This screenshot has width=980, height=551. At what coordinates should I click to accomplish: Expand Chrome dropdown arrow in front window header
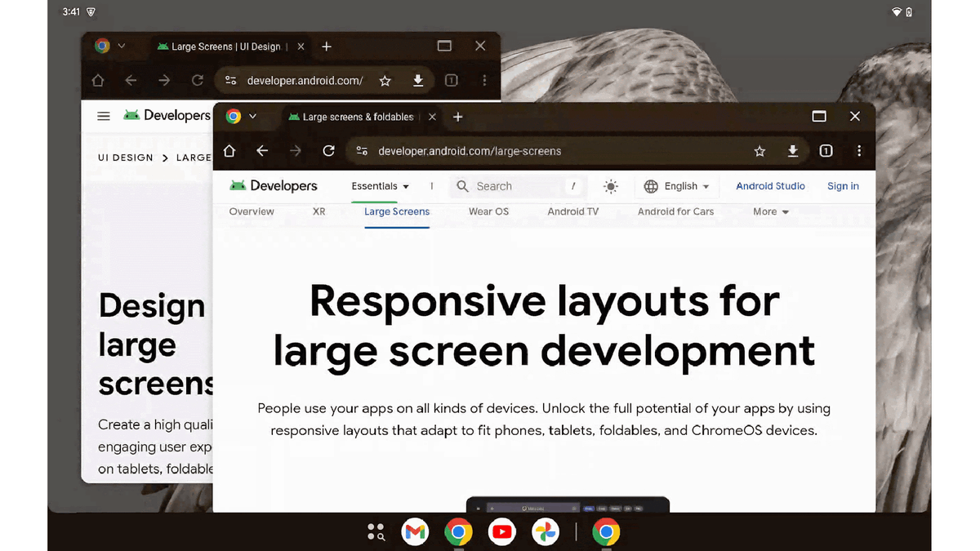click(252, 117)
